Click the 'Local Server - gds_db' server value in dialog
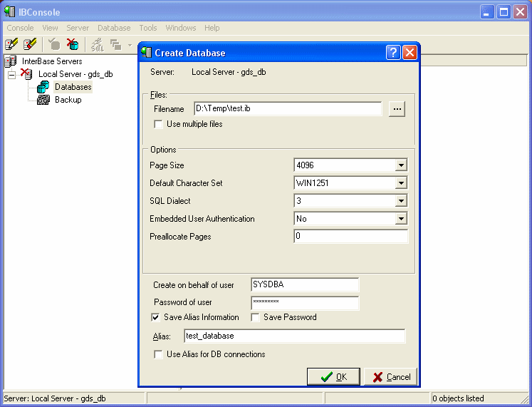This screenshot has height=407, width=532. point(229,72)
